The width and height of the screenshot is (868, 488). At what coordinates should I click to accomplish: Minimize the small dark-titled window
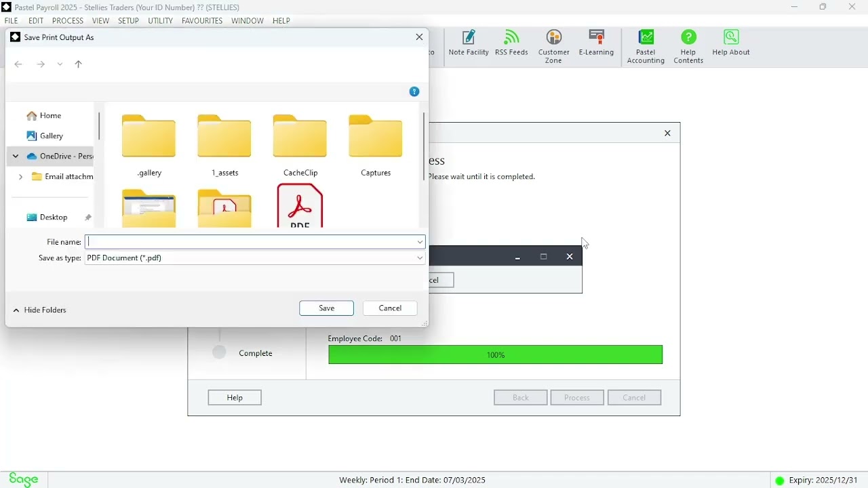(x=517, y=257)
